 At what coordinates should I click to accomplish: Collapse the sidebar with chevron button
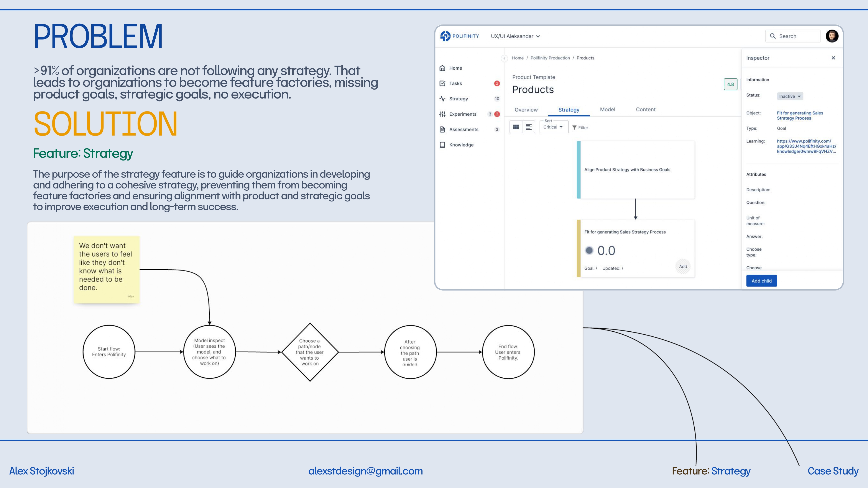click(504, 58)
